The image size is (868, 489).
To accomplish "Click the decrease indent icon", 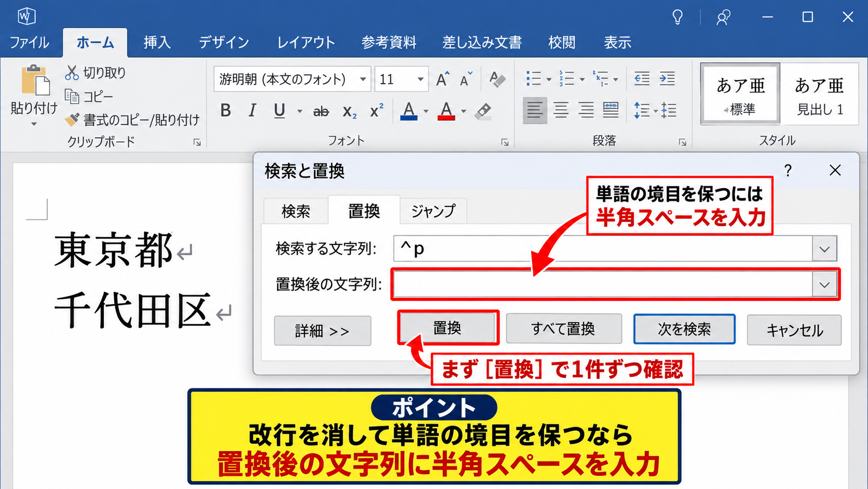I will 642,79.
